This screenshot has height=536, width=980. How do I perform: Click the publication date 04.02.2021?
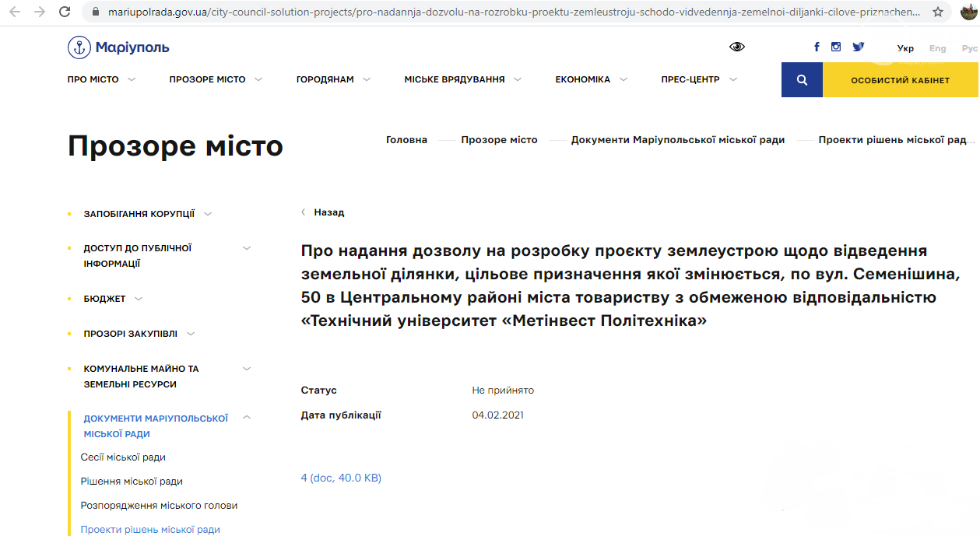tap(498, 415)
